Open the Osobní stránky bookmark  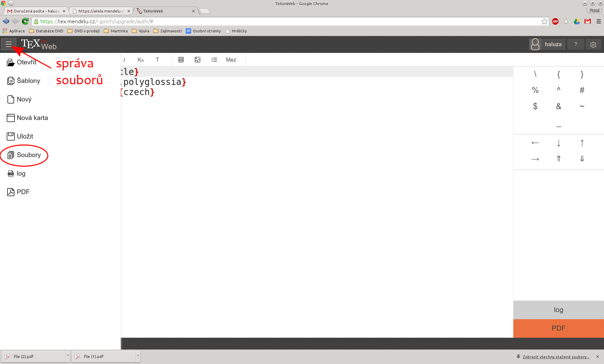point(203,31)
